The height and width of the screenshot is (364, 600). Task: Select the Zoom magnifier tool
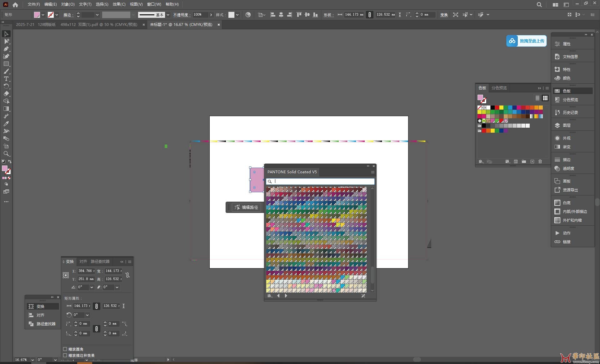(x=6, y=154)
